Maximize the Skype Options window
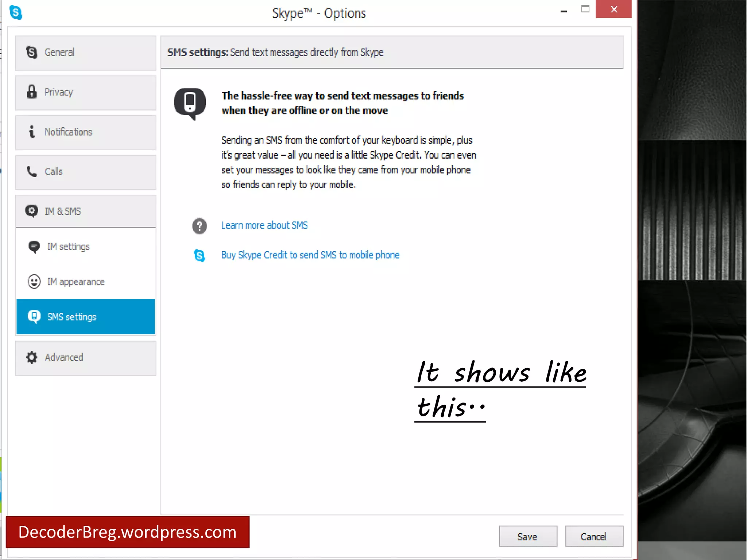Viewport: 747px width, 560px height. [x=585, y=9]
